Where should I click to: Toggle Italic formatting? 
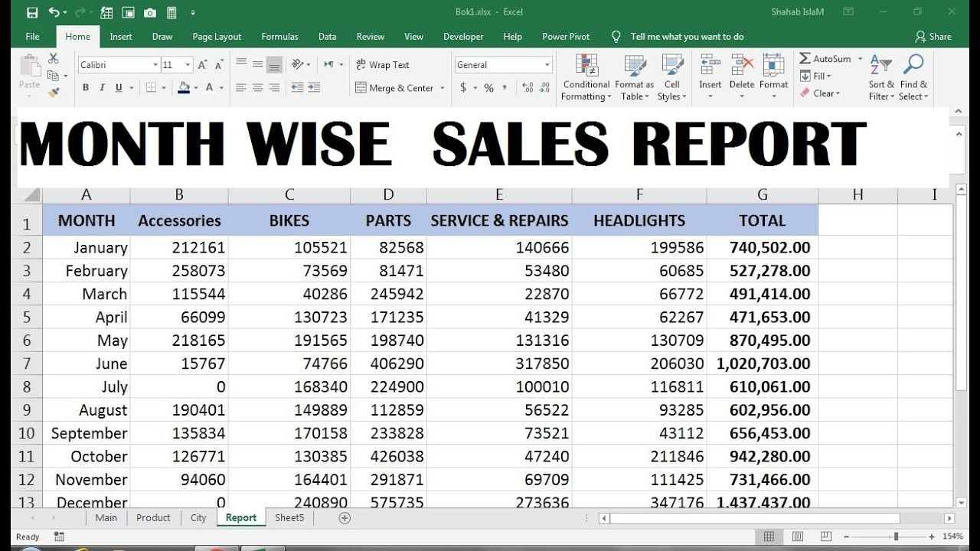point(103,88)
